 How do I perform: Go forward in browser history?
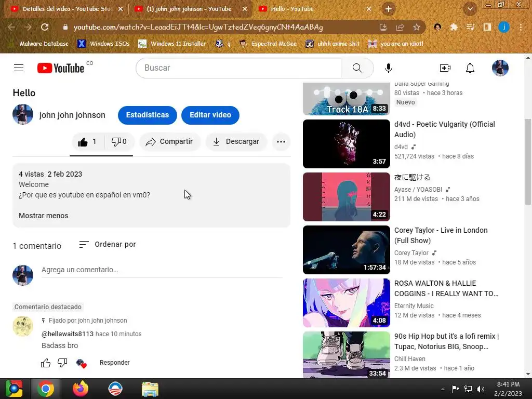[x=28, y=27]
